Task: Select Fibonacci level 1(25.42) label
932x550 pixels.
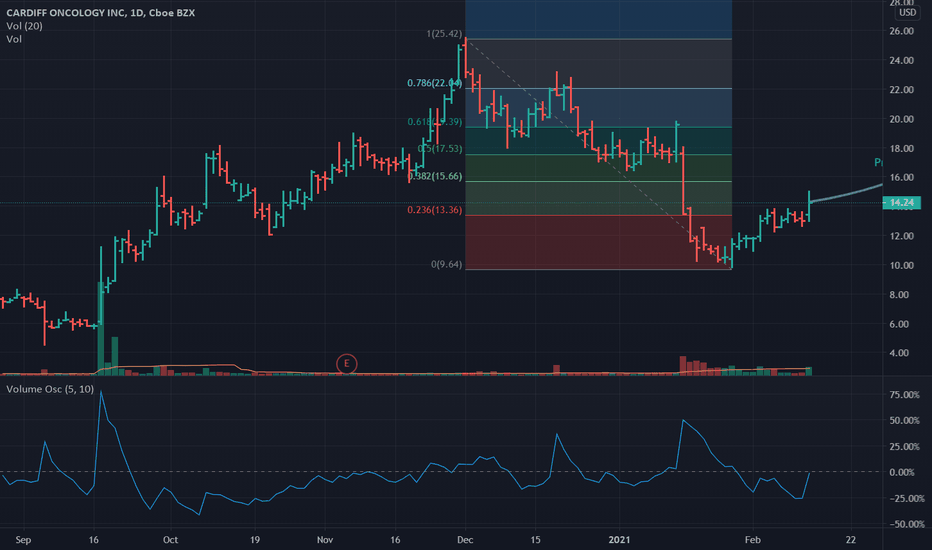Action: (444, 34)
